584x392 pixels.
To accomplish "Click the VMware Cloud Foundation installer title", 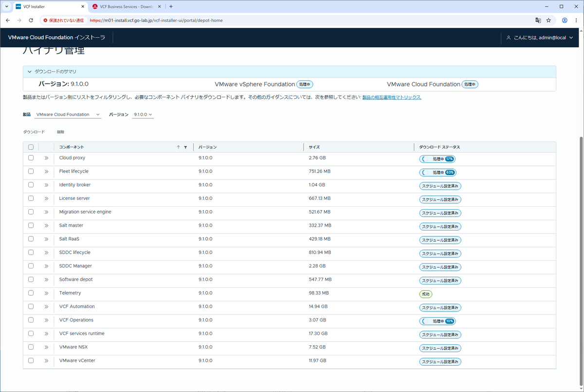I will [56, 37].
